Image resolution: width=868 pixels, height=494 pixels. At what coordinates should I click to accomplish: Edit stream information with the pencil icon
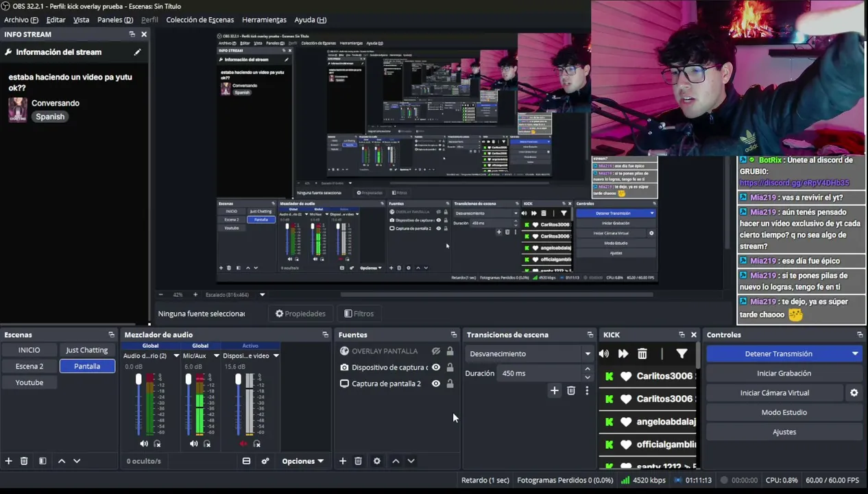(137, 52)
